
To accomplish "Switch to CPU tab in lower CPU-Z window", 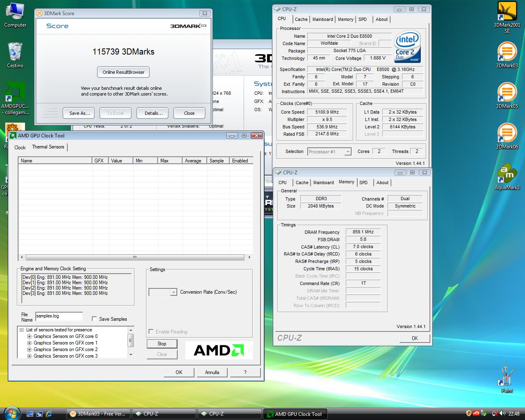I will point(283,183).
